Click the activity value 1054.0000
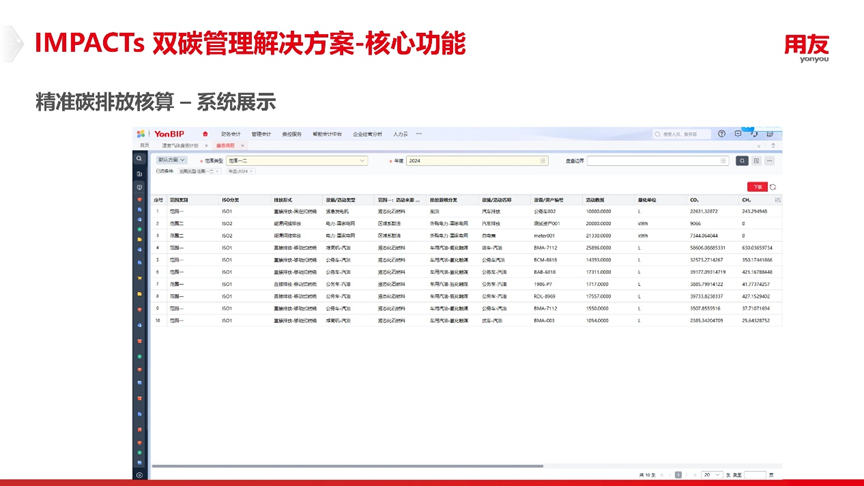Image resolution: width=864 pixels, height=486 pixels. tap(597, 321)
